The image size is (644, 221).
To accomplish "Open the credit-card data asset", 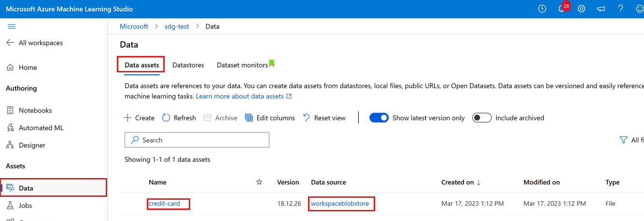I will [165, 204].
